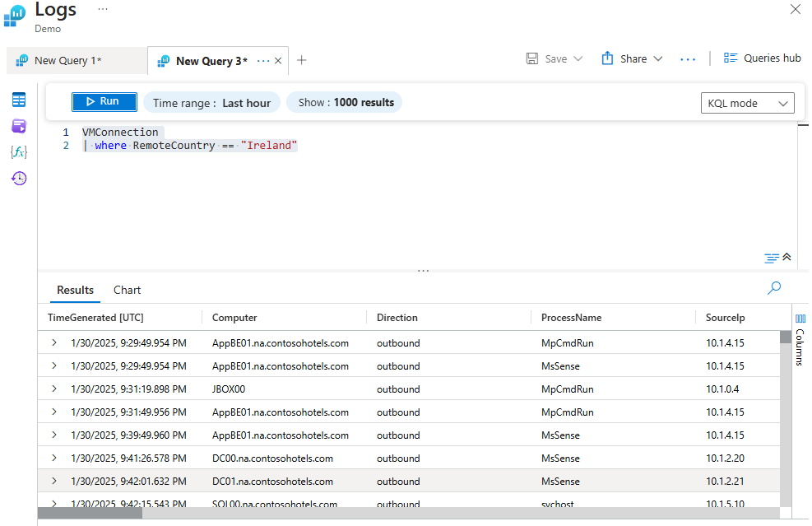Open the Logs title ellipsis menu
This screenshot has height=526, width=812.
(x=103, y=9)
